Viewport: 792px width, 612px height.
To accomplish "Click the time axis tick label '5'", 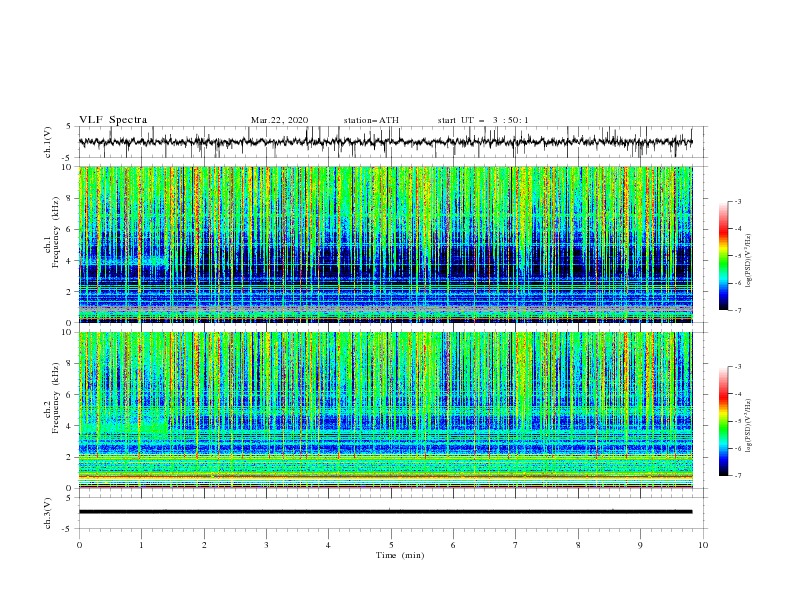I will pos(391,545).
